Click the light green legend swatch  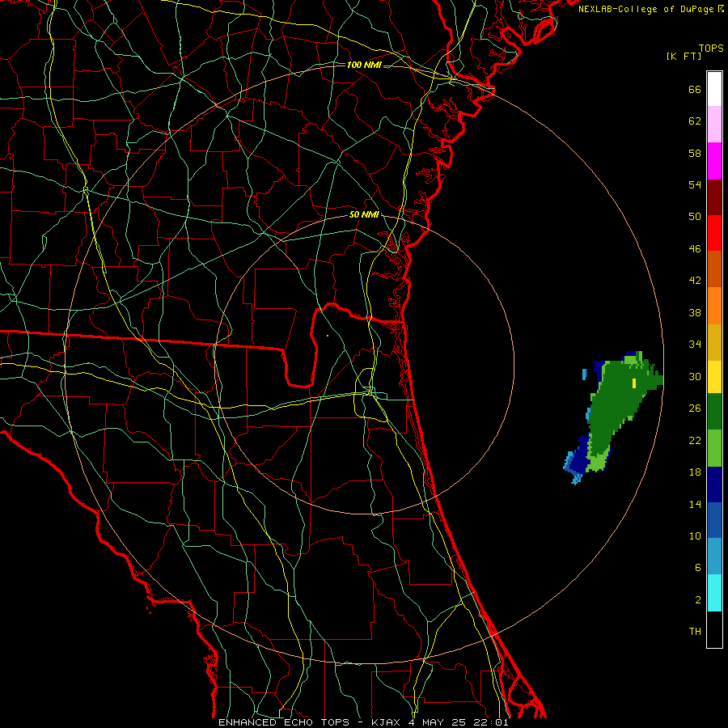click(x=714, y=448)
